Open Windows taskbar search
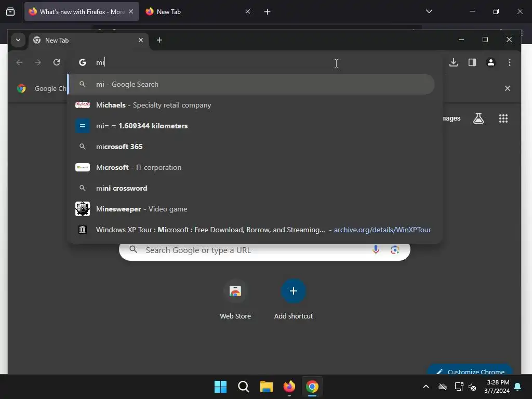The width and height of the screenshot is (532, 399). click(243, 387)
